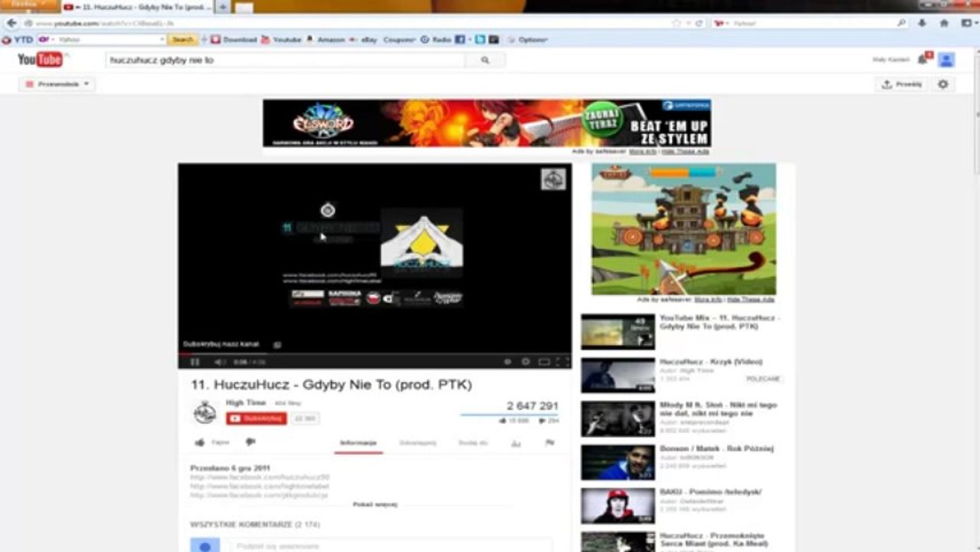Report the video with flag icon

(549, 443)
